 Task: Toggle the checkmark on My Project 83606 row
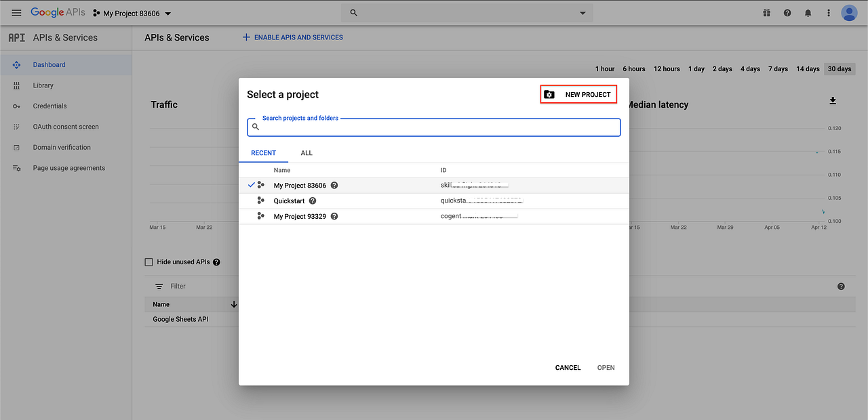coord(252,185)
